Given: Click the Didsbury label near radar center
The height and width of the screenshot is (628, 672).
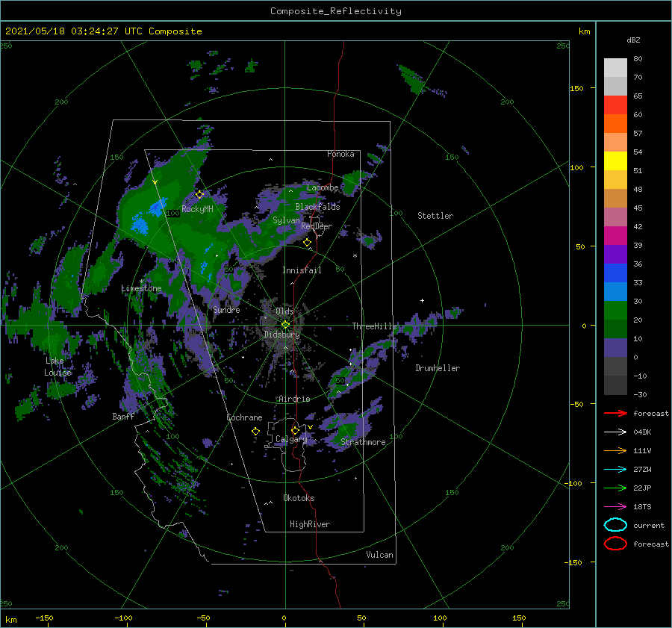Looking at the screenshot, I should pos(281,335).
